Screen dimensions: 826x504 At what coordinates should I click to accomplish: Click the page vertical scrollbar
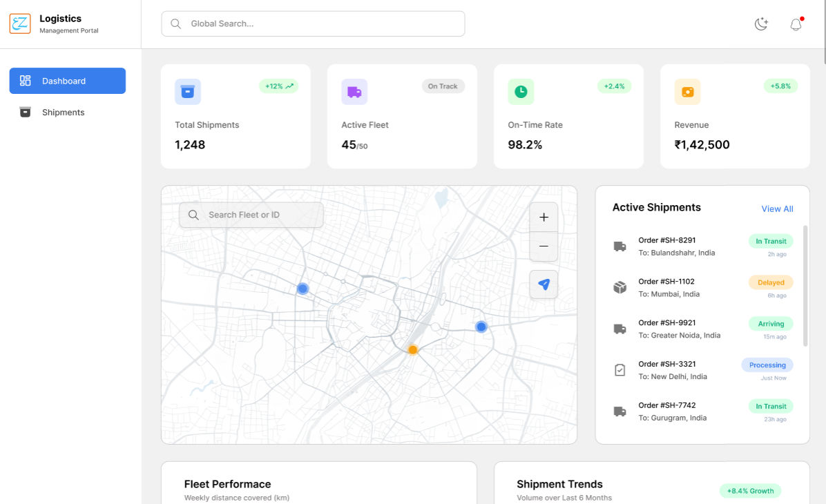pyautogui.click(x=824, y=32)
